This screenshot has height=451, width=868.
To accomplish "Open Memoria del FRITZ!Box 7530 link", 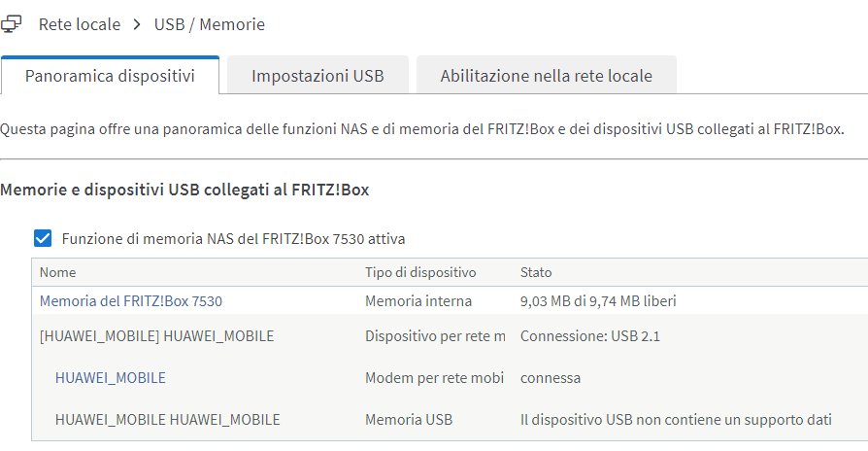I will tap(131, 301).
